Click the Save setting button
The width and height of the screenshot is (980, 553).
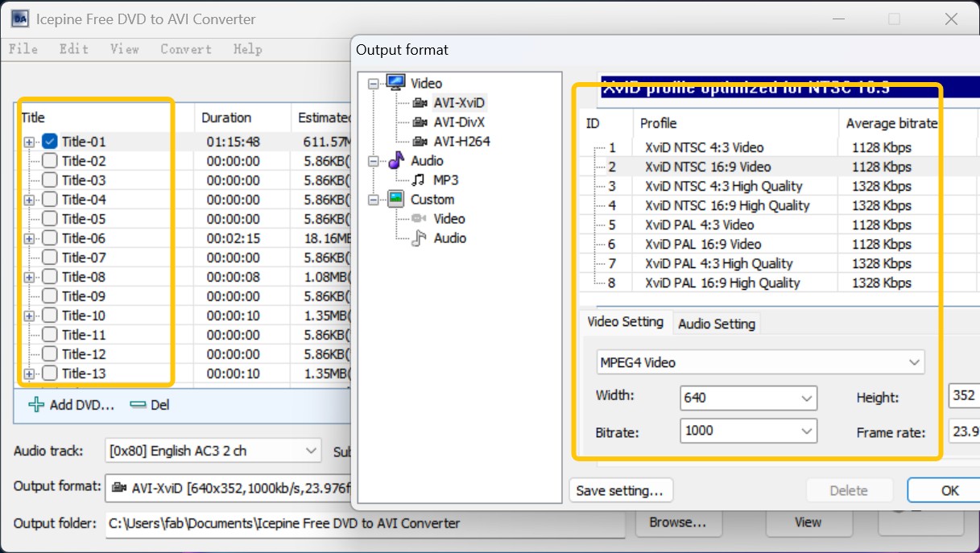pyautogui.click(x=621, y=490)
